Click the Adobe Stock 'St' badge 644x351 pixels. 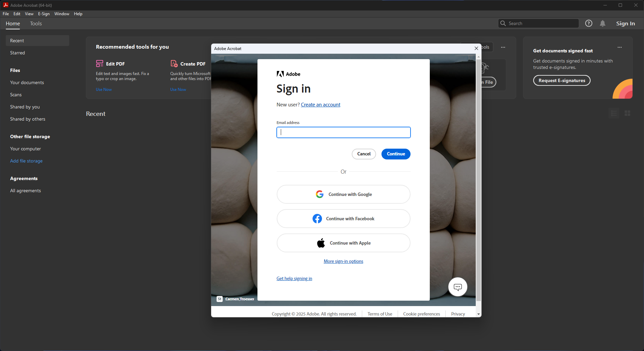tap(220, 299)
